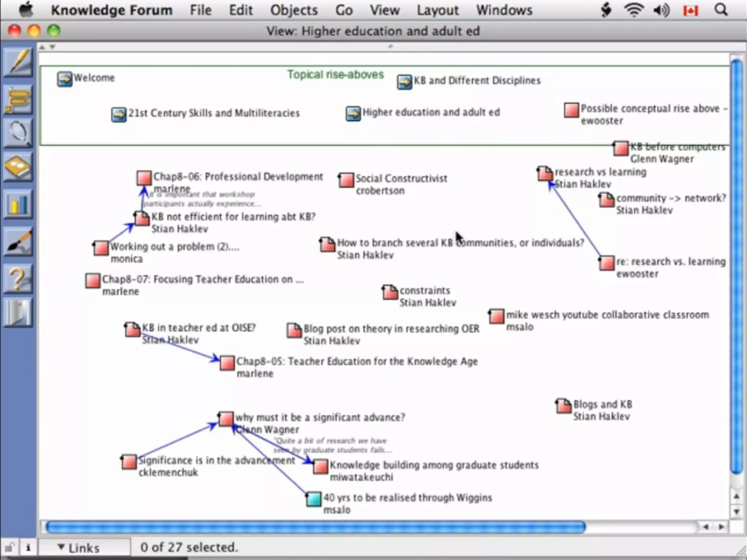This screenshot has width=747, height=560.
Task: Click the info 'i' button in status bar
Action: point(28,547)
